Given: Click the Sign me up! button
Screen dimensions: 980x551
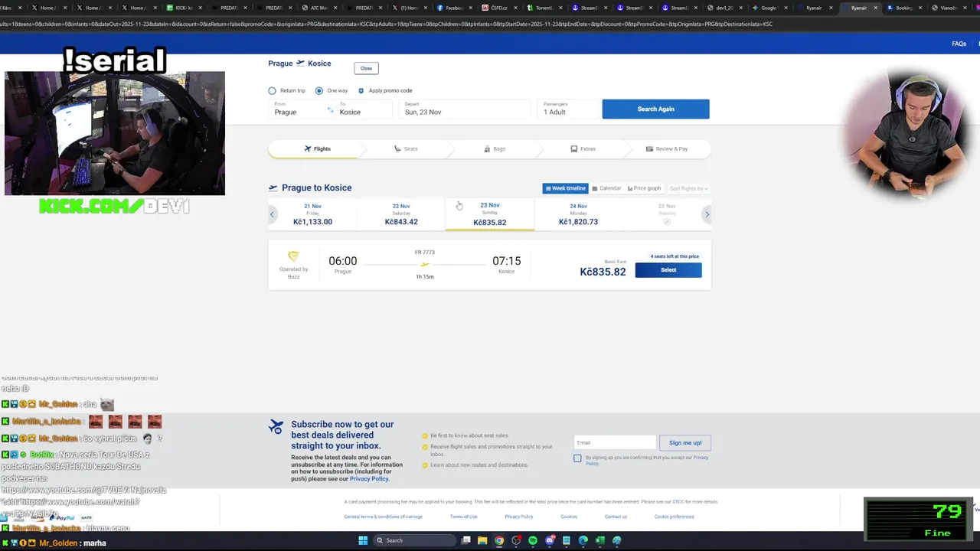Looking at the screenshot, I should (684, 442).
